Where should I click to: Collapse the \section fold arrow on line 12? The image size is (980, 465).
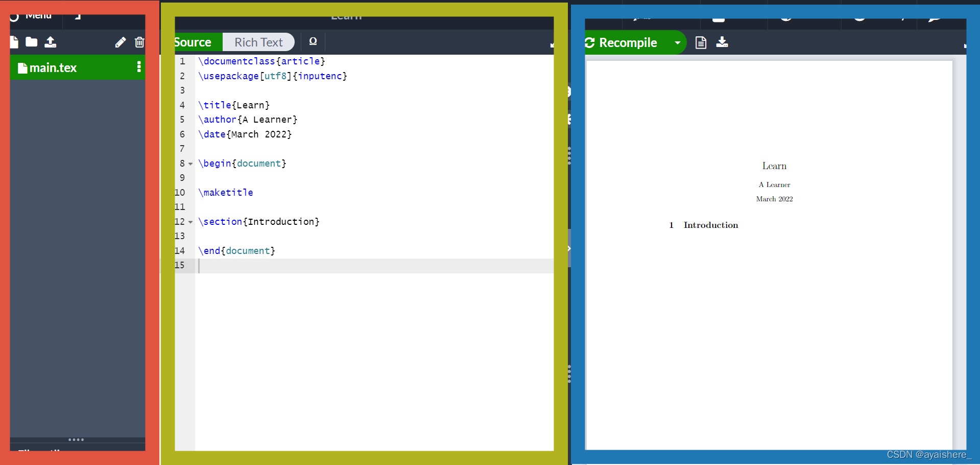point(190,222)
